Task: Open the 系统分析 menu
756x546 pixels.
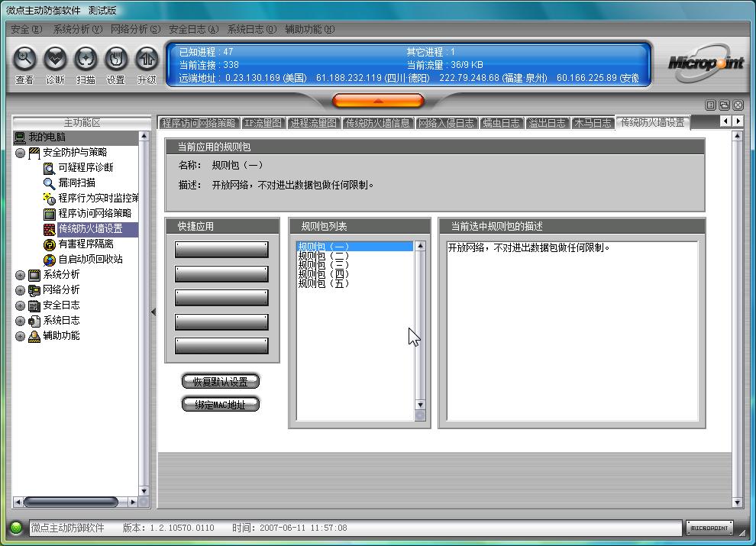Action: click(x=78, y=30)
